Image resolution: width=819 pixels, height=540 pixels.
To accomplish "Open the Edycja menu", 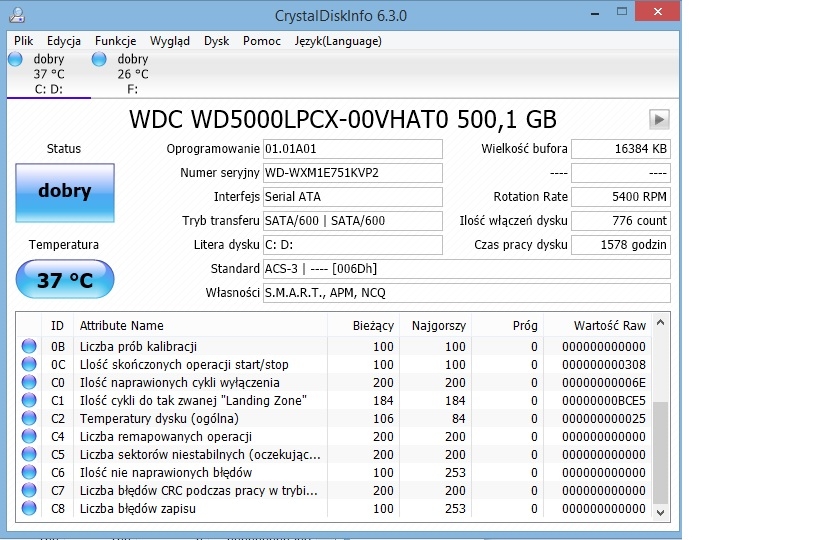I will pos(64,41).
